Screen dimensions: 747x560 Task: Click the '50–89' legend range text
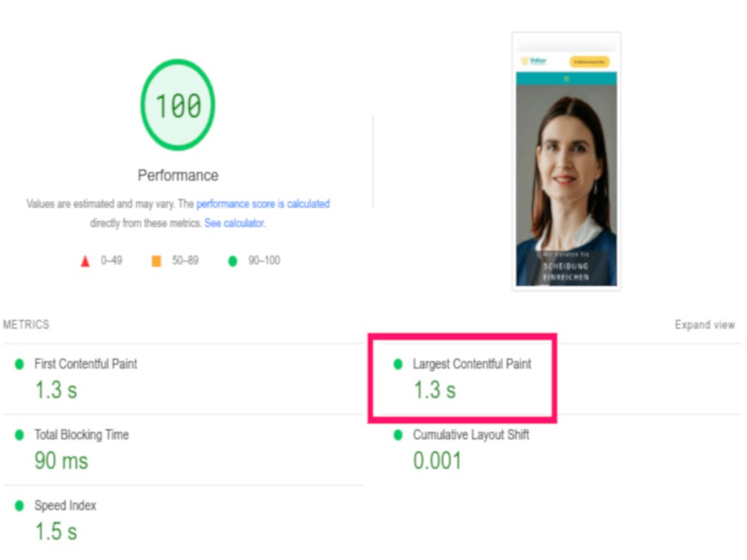(x=185, y=261)
